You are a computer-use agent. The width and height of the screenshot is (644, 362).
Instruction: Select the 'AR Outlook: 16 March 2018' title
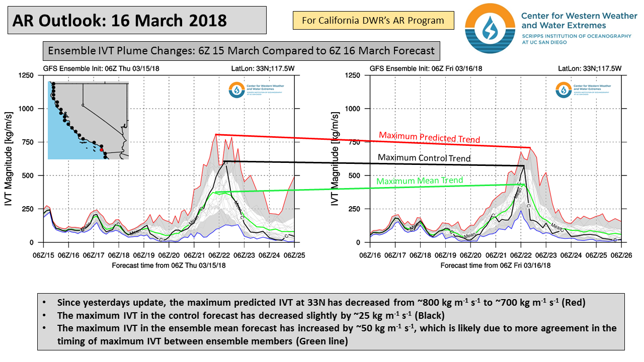tap(119, 21)
